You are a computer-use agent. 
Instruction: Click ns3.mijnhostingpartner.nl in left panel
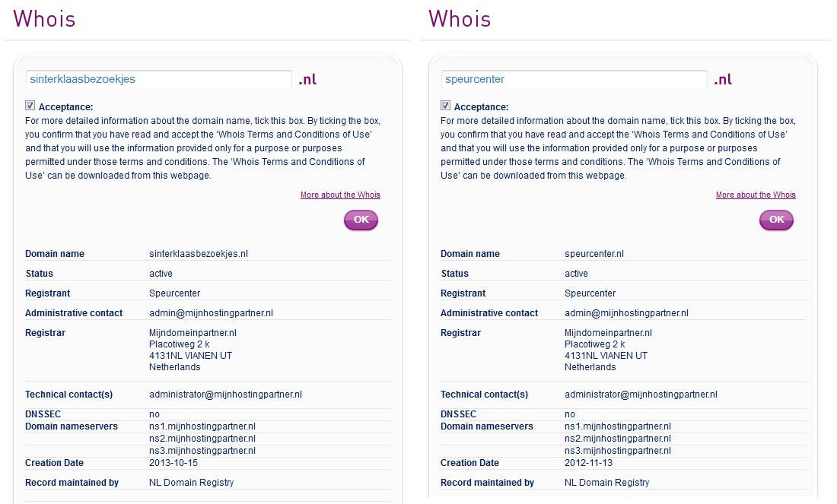coord(202,451)
